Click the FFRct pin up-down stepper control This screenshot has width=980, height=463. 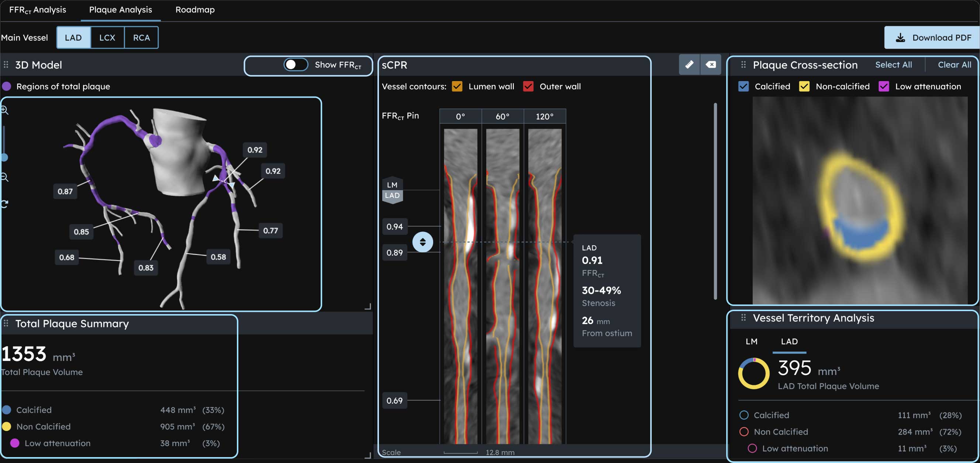click(423, 242)
